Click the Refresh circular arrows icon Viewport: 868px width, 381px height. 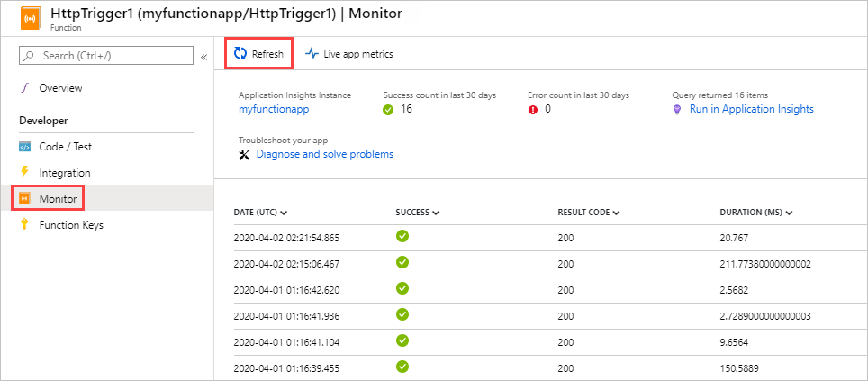point(240,54)
